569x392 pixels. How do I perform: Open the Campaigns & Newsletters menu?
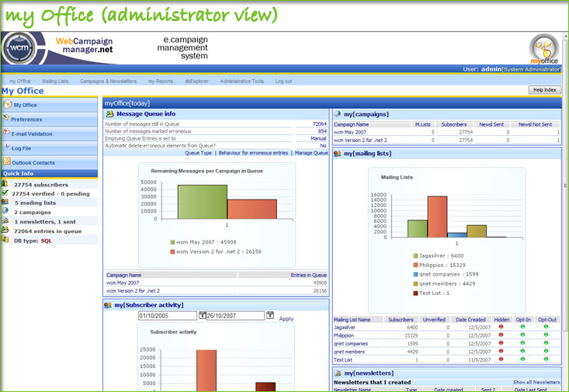[108, 82]
